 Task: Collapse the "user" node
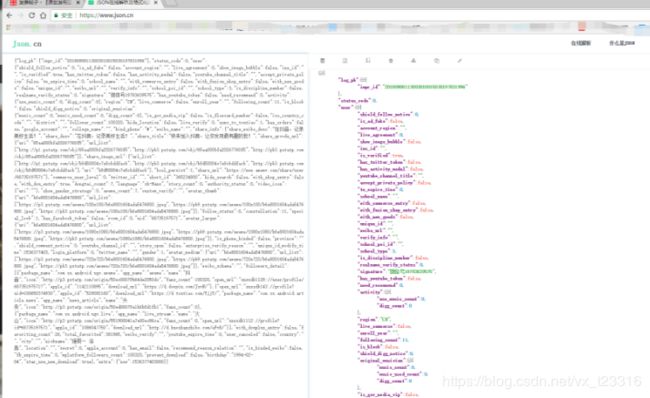pos(358,107)
